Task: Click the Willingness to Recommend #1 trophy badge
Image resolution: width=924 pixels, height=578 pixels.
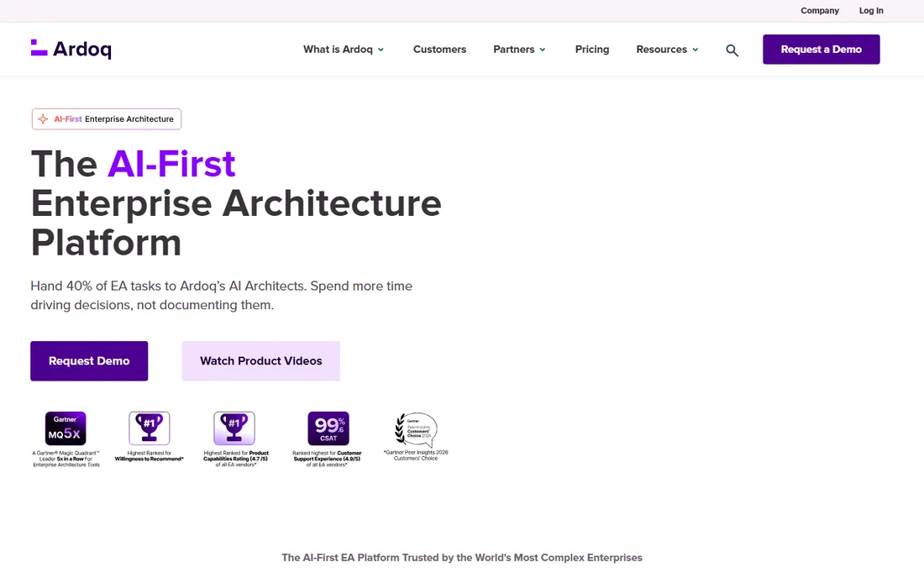Action: tap(149, 428)
